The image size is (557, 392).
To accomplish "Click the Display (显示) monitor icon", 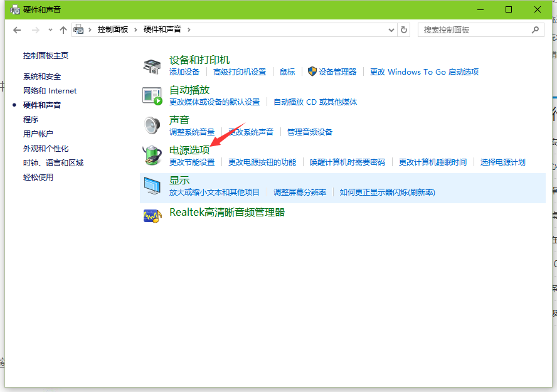I will 152,185.
